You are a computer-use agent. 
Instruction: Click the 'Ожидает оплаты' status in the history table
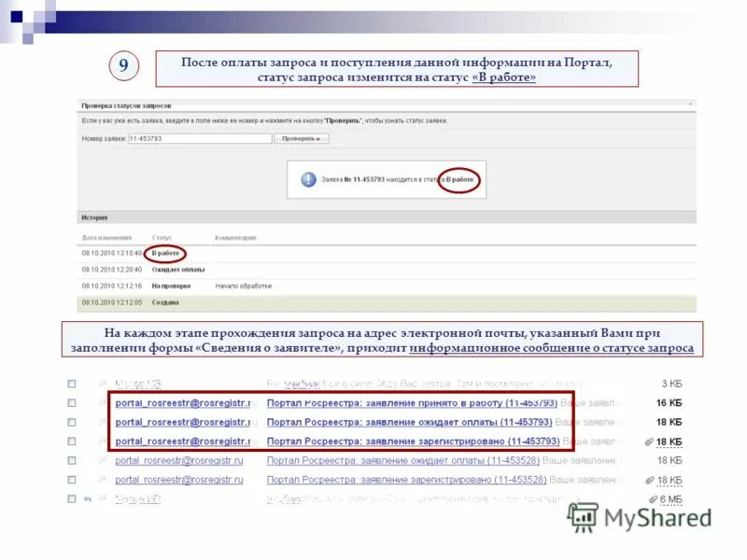(178, 270)
